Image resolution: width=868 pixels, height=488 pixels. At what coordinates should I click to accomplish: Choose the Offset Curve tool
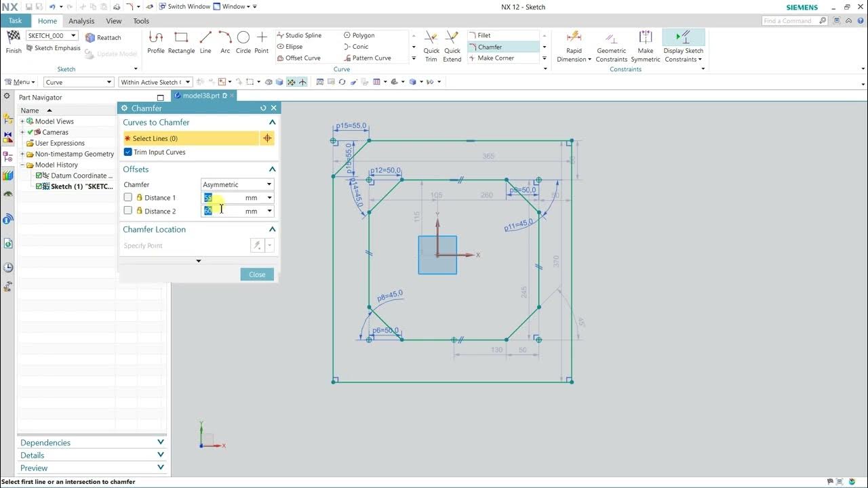tap(298, 58)
